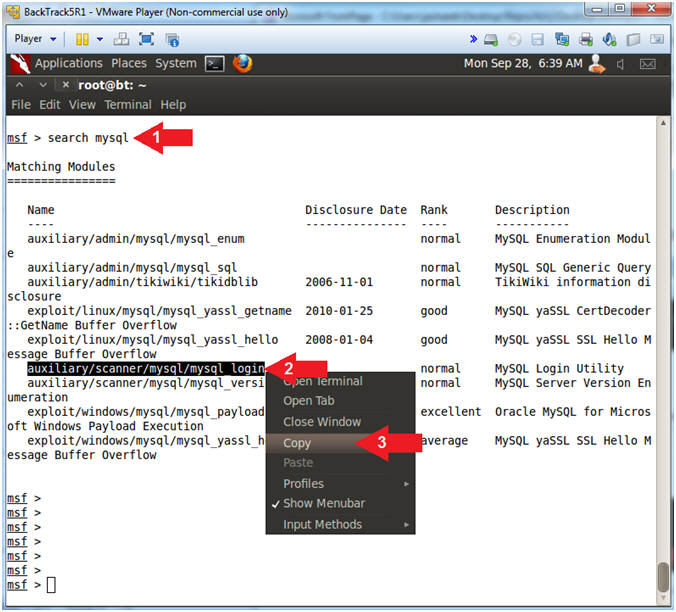676x612 pixels.
Task: Click the auxiliary/admin/tikiwiki/tikidblib module name
Action: (x=142, y=282)
